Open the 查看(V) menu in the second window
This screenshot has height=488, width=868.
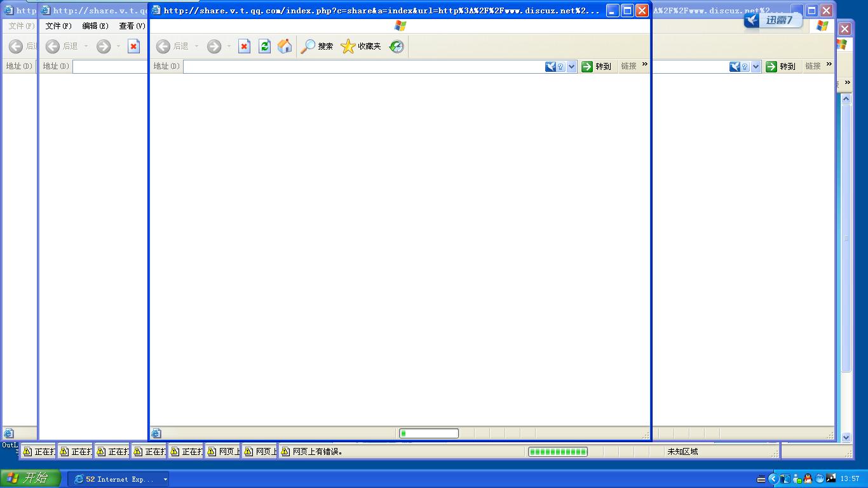132,26
